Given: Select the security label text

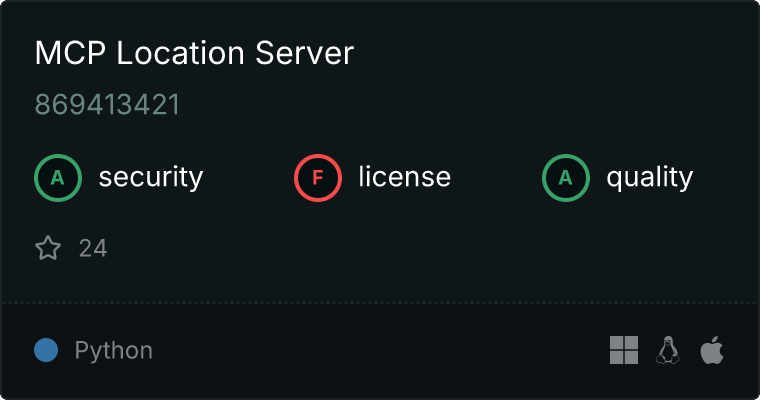Looking at the screenshot, I should click(150, 178).
